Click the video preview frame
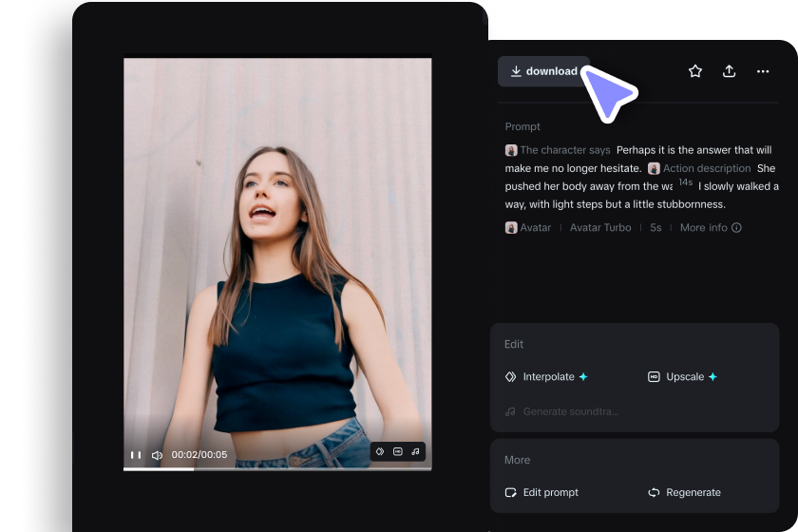Viewport: 798px width, 532px height. point(277,262)
